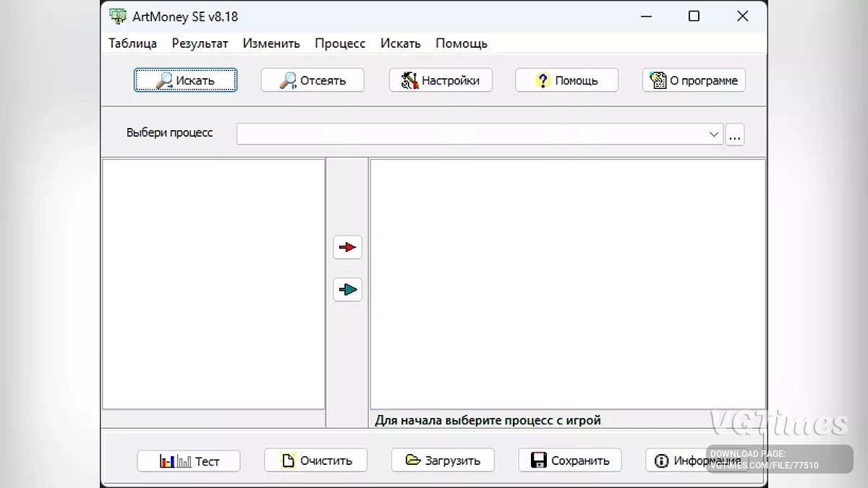Open the Процесс menu
Image resolution: width=868 pixels, height=488 pixels.
pos(340,43)
